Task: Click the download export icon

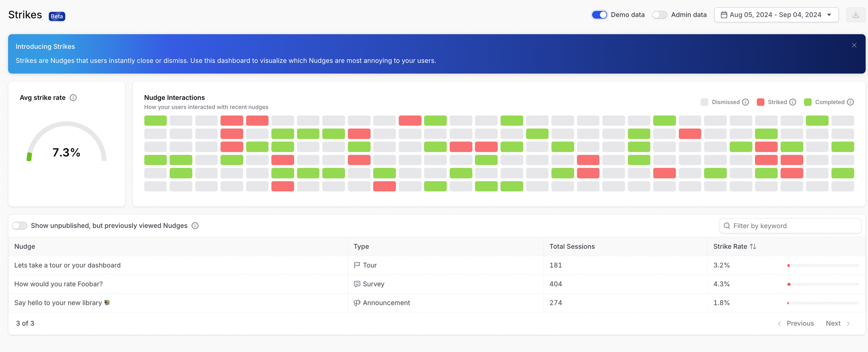Action: (x=855, y=15)
